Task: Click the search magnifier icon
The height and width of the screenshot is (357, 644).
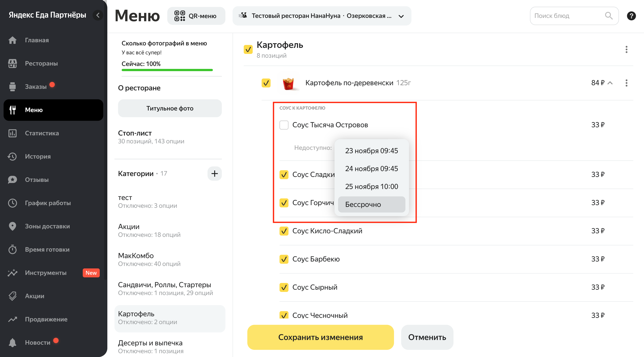Action: [x=608, y=16]
